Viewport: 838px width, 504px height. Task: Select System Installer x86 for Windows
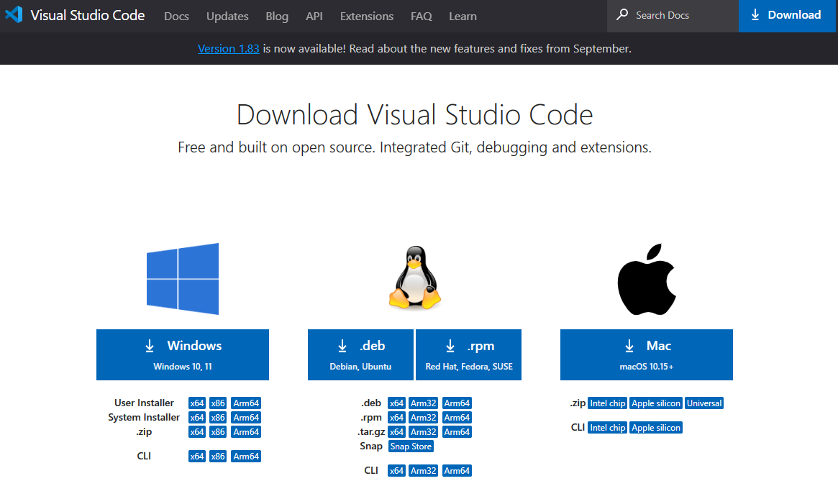click(217, 418)
